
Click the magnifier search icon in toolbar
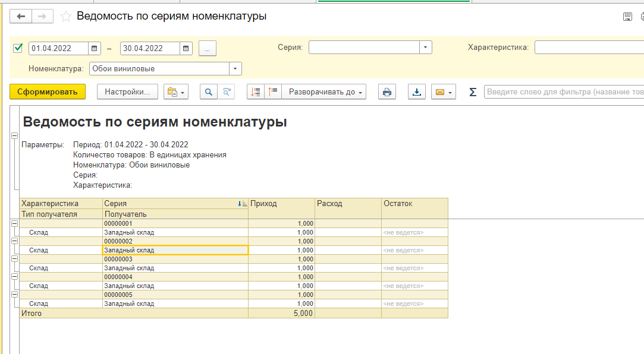[208, 91]
